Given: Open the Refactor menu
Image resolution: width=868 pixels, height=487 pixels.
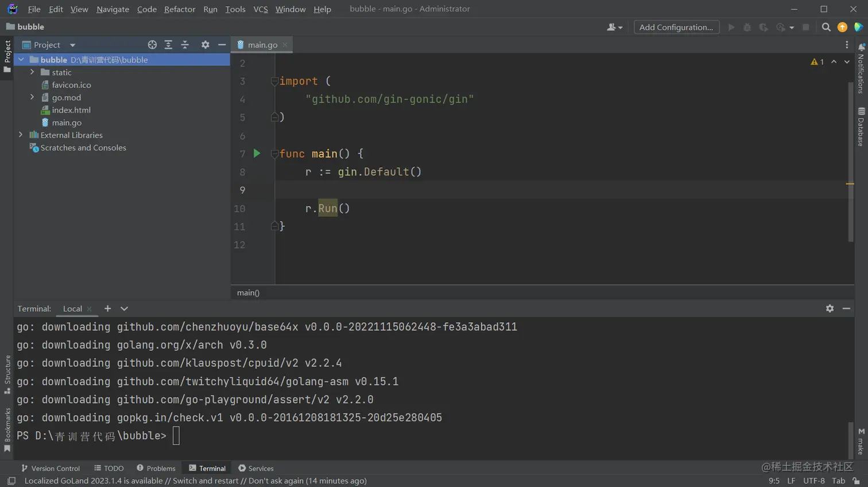Looking at the screenshot, I should [180, 9].
